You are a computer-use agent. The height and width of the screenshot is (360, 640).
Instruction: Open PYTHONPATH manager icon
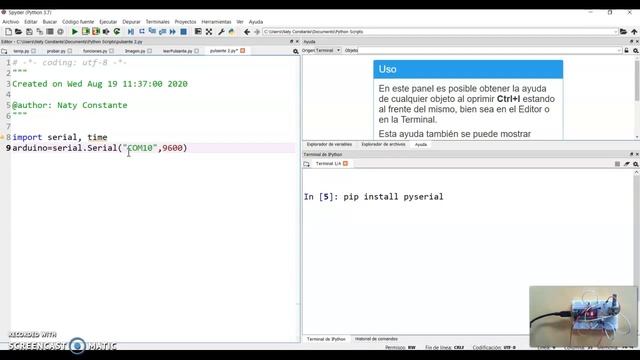(232, 31)
